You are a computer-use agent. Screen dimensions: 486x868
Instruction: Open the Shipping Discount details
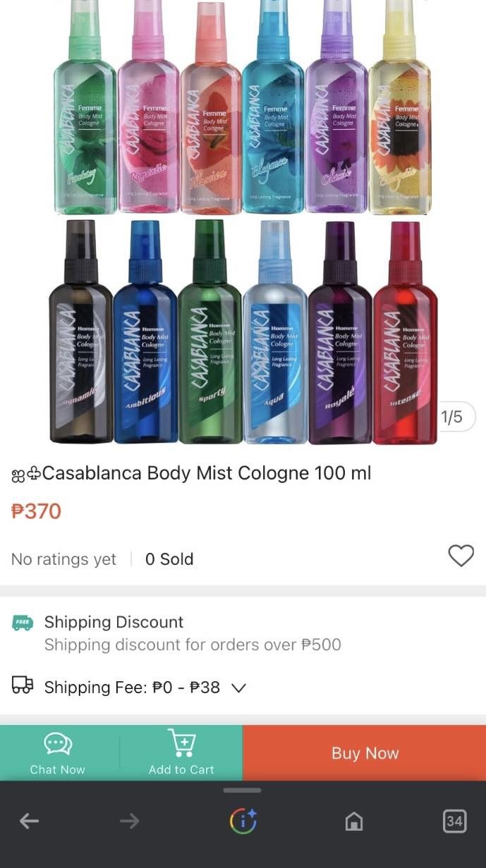coord(114,622)
